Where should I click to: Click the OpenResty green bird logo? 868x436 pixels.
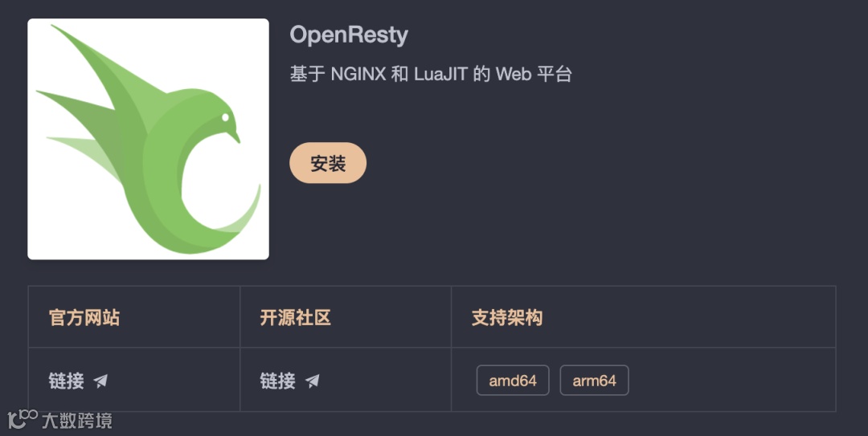(149, 139)
